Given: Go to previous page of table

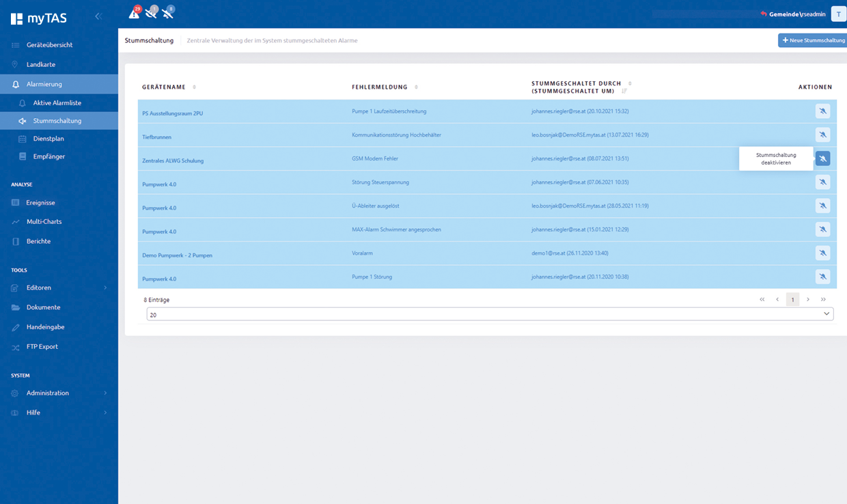Looking at the screenshot, I should click(x=777, y=299).
